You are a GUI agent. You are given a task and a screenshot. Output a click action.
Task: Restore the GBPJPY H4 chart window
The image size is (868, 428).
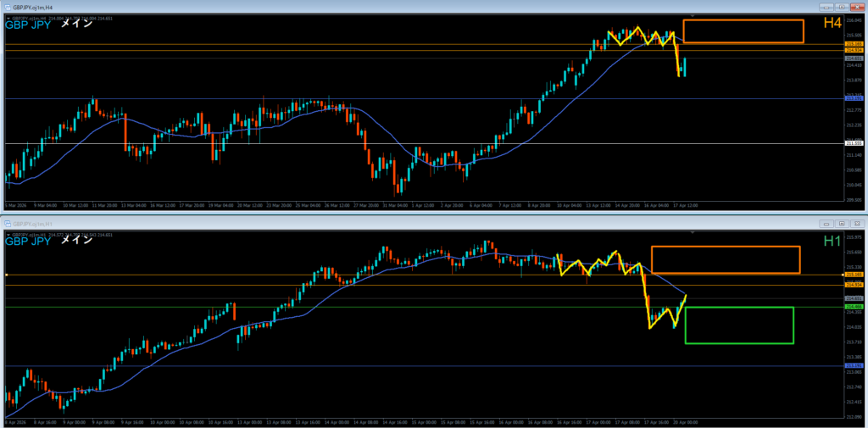coord(842,7)
